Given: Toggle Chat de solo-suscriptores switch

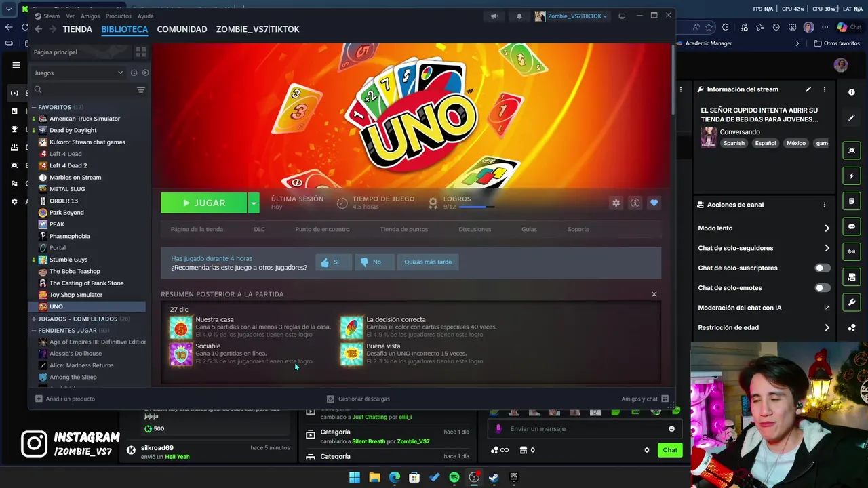Looking at the screenshot, I should tap(822, 268).
